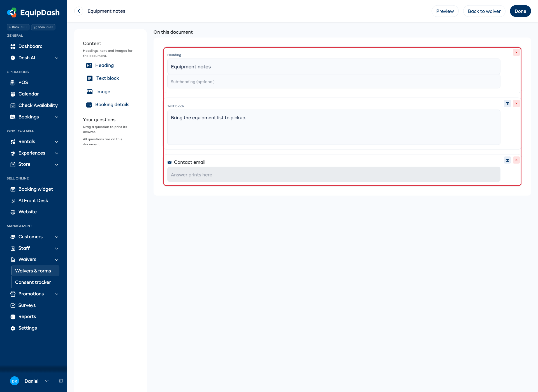This screenshot has height=392, width=538.
Task: Select Waivers & forms in the sidebar
Action: [35, 271]
